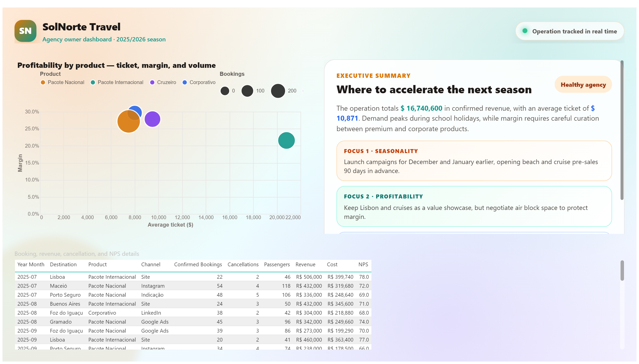Select the orange Pacote Nacional bubble
The width and height of the screenshot is (639, 364).
[128, 121]
